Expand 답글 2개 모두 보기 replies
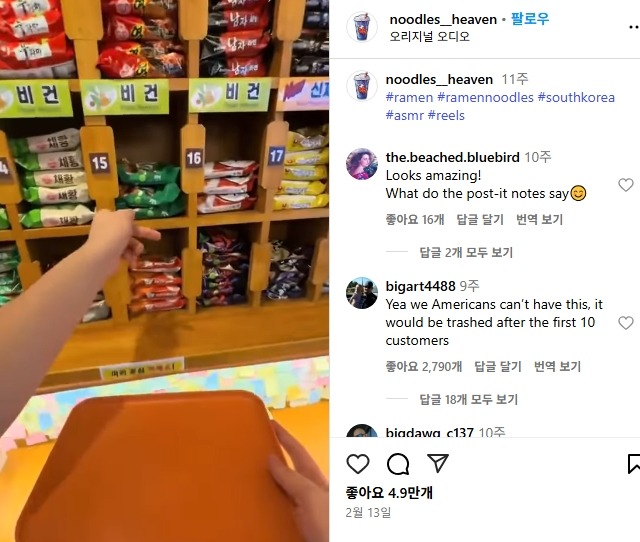Screen dimensions: 640x542 pos(466,253)
